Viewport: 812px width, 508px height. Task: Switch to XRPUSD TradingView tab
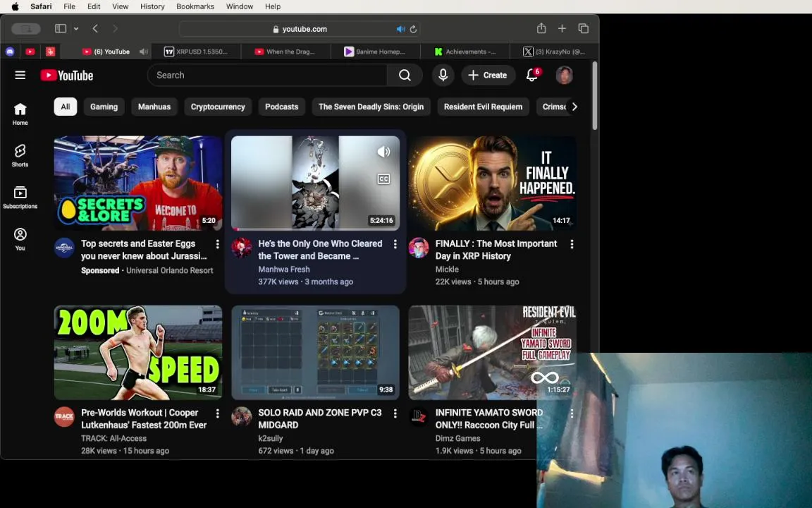coord(196,52)
